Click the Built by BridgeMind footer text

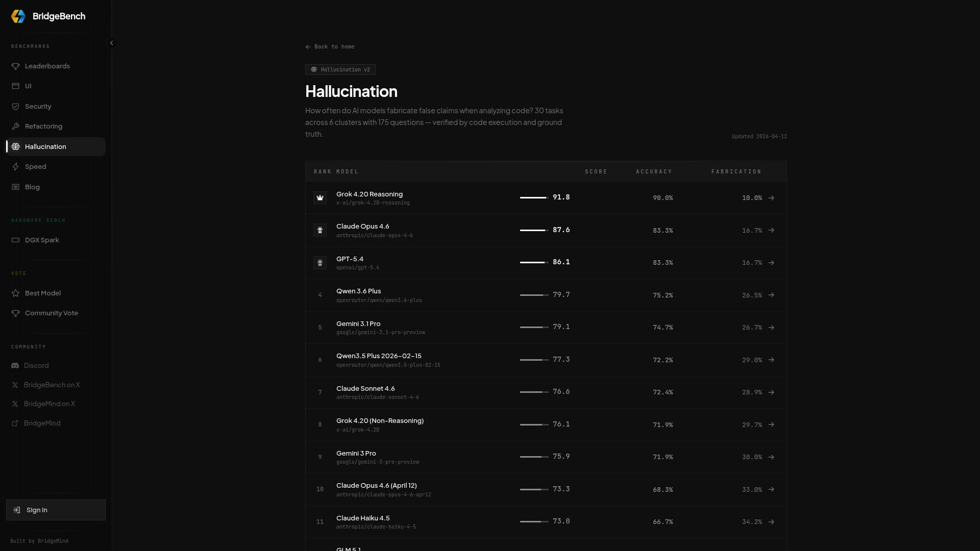[x=39, y=541]
